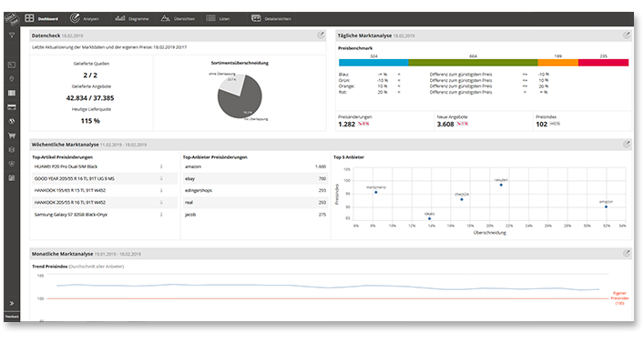Click the green segment of Preisbenchmark bar
The image size is (644, 342).
click(473, 63)
